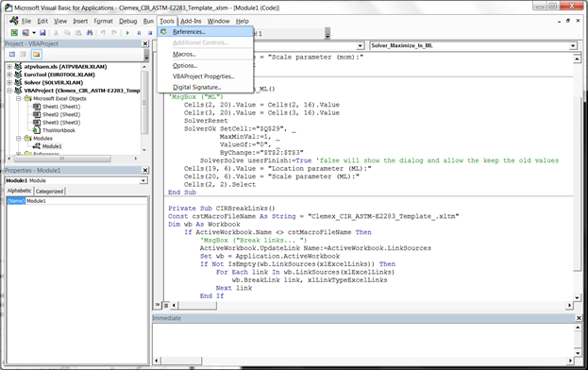Viewport: 588px width, 370px height.
Task: Expand the Solver (SOLVER.XLAM) project node
Action: pyautogui.click(x=9, y=82)
